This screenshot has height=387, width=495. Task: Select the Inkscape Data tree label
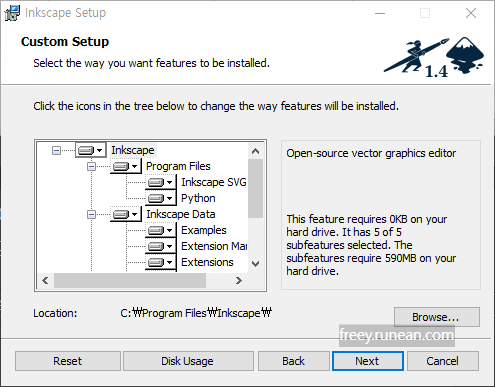tap(181, 214)
